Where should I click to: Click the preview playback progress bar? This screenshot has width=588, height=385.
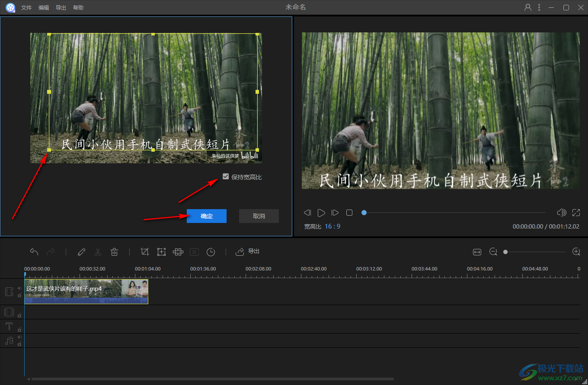[x=454, y=213]
